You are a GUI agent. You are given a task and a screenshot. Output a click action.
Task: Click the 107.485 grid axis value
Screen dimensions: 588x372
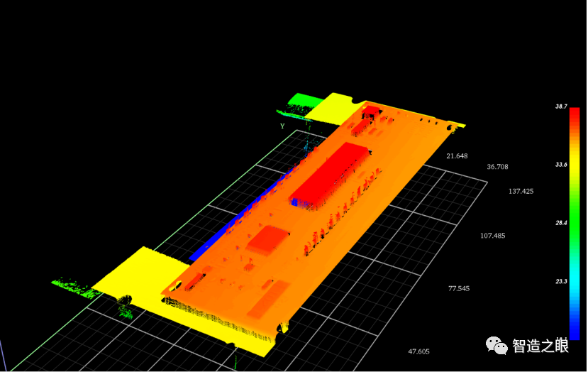493,236
